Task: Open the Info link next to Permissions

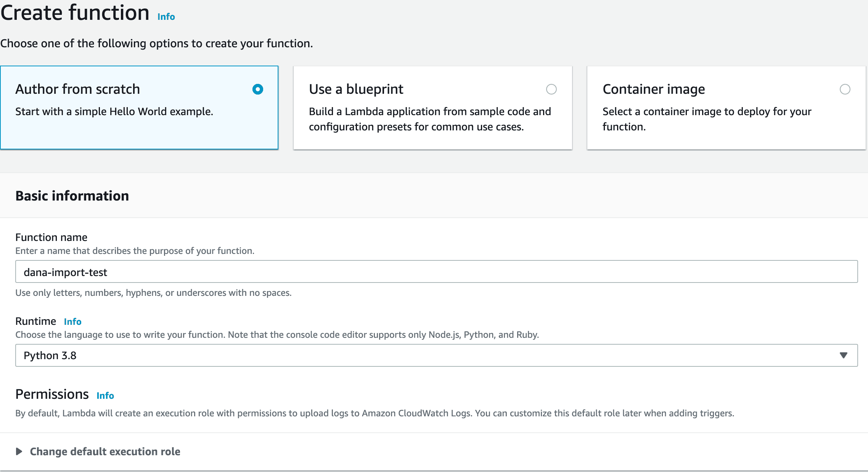Action: pos(105,395)
